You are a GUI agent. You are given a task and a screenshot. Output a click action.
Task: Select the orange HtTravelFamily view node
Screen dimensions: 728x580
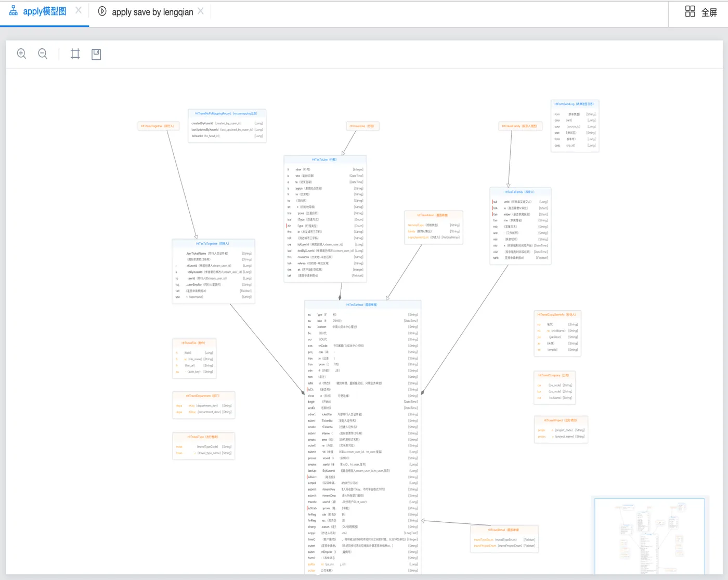click(519, 126)
